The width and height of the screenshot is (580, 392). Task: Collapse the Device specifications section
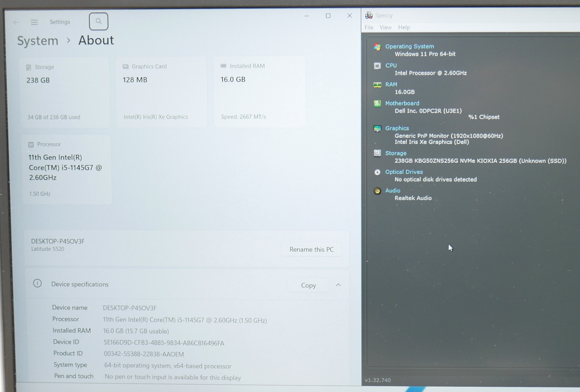tap(338, 285)
